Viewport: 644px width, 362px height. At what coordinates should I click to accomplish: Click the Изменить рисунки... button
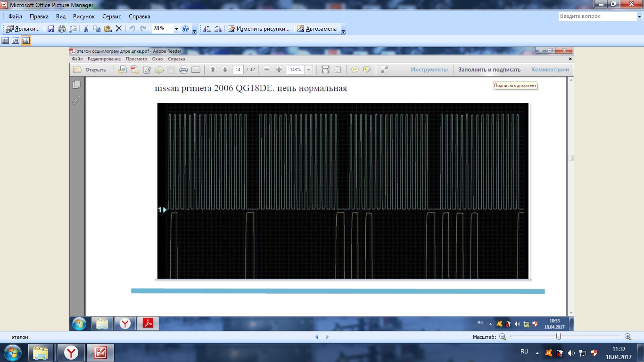tap(258, 29)
